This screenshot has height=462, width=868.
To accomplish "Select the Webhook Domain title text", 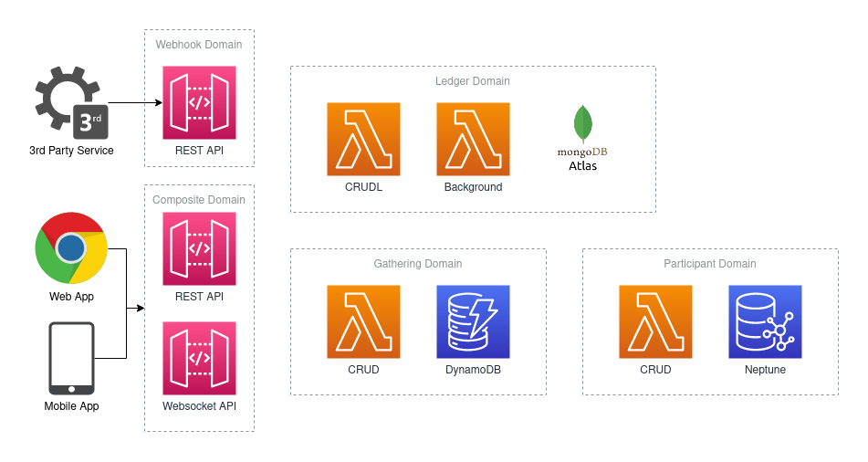I will (199, 45).
